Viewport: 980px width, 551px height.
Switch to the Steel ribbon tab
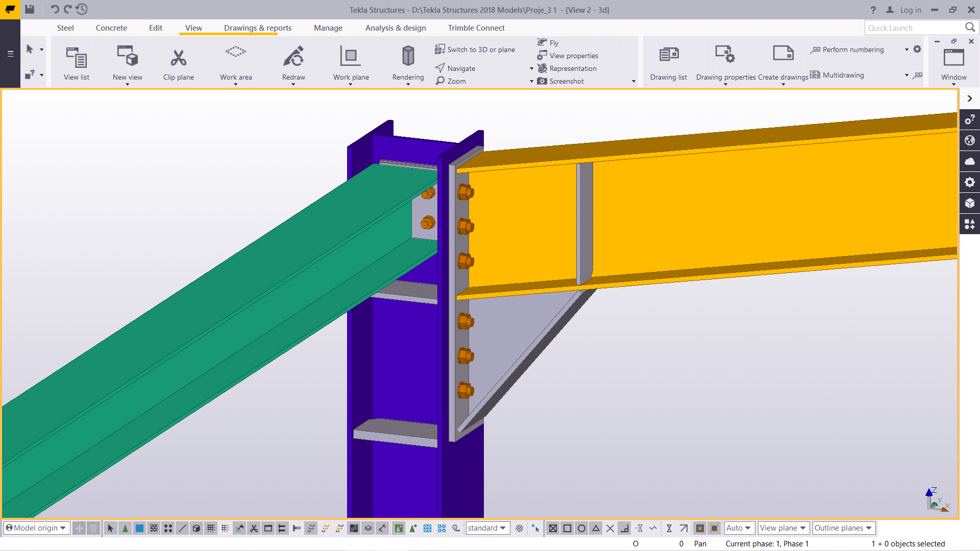[x=65, y=28]
